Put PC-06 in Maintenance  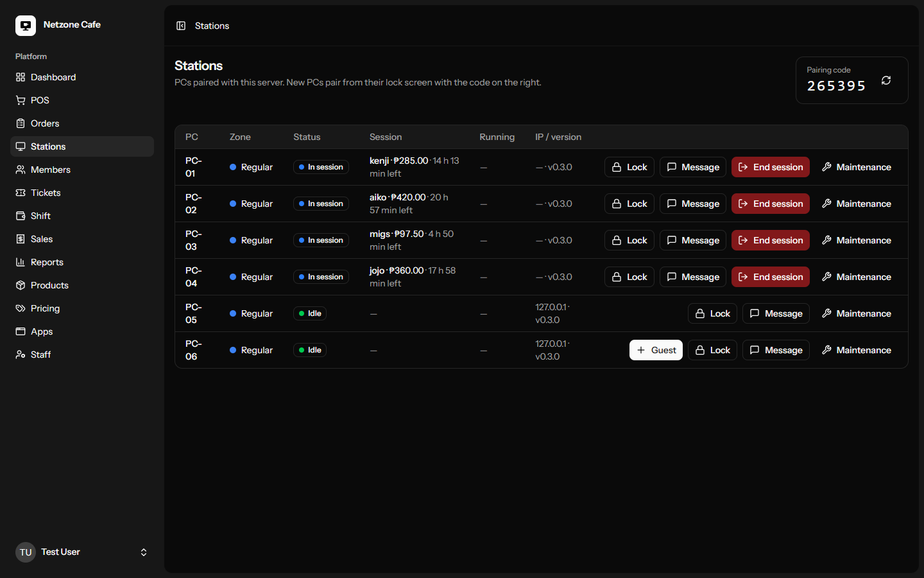point(856,350)
